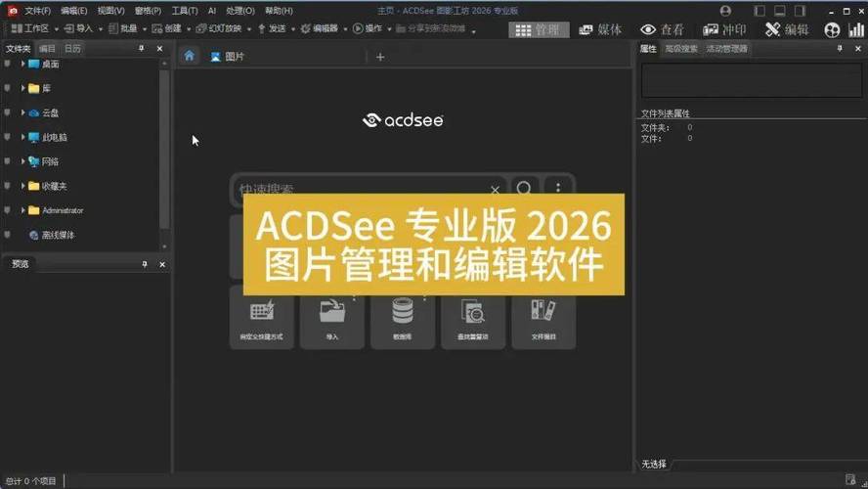
Task: Open the 工具(T) menu
Action: (x=185, y=11)
